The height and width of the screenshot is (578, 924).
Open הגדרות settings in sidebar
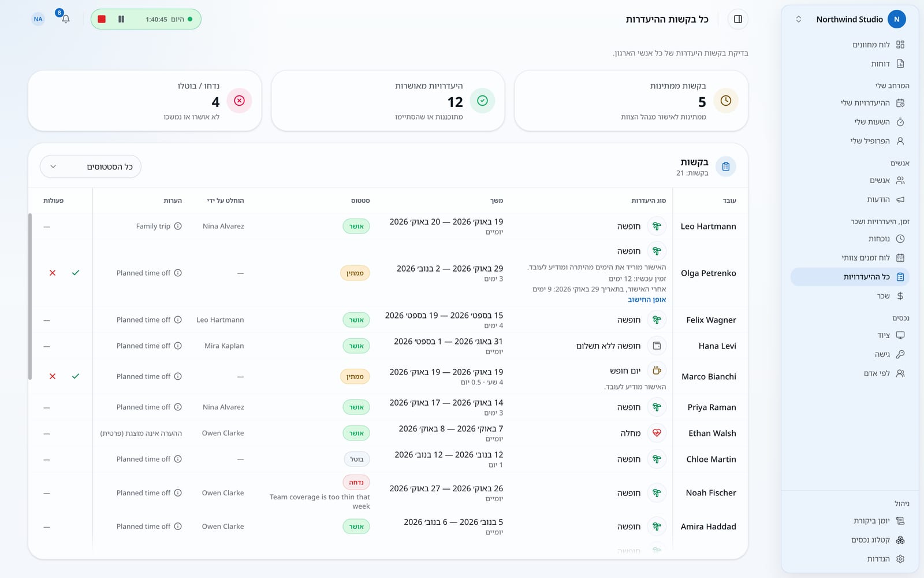850,559
